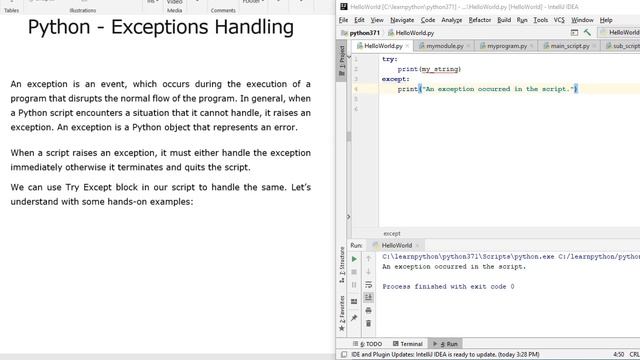Viewport: 640px width, 360px height.
Task: Click Down the Stack Trace arrow
Action: 369,271
